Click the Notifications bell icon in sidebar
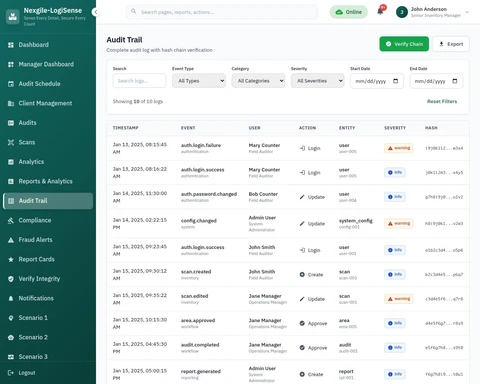 [x=11, y=298]
